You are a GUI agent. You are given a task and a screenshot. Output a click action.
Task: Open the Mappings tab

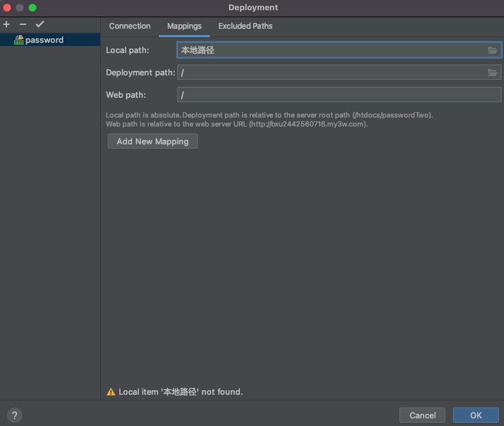click(x=184, y=26)
